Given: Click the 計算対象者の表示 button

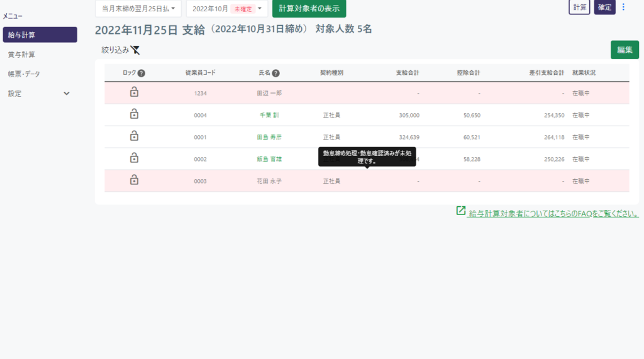Looking at the screenshot, I should (x=309, y=9).
